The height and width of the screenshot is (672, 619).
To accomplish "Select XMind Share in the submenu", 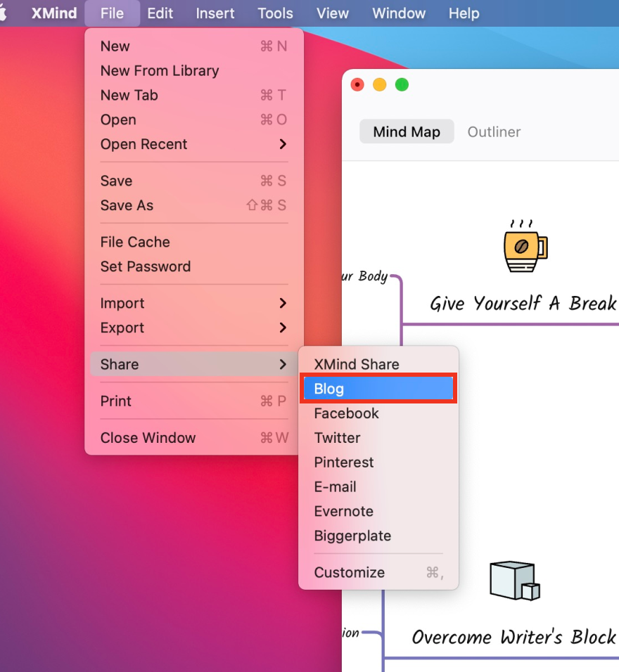I will click(x=378, y=364).
